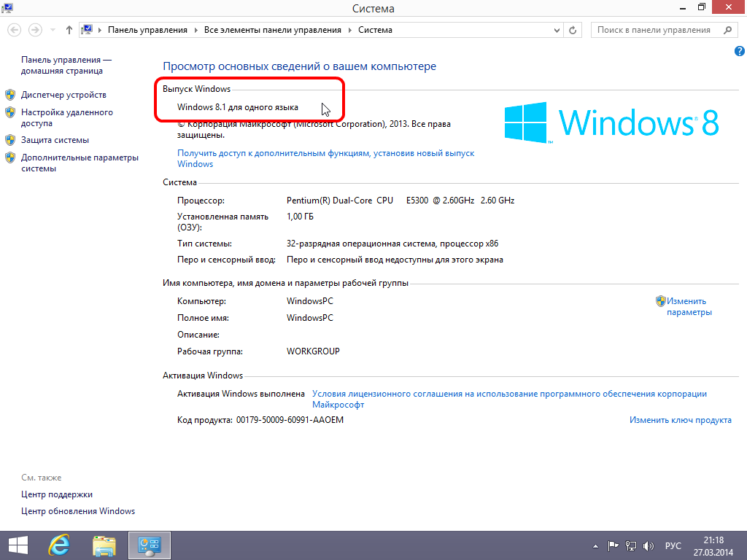Expand the chevron before Панель управления

[x=100, y=30]
